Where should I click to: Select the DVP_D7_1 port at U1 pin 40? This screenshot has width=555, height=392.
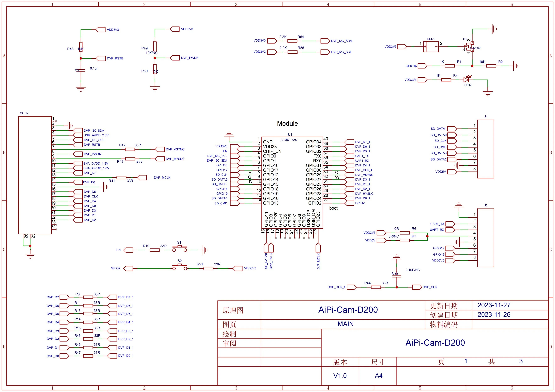(x=349, y=142)
